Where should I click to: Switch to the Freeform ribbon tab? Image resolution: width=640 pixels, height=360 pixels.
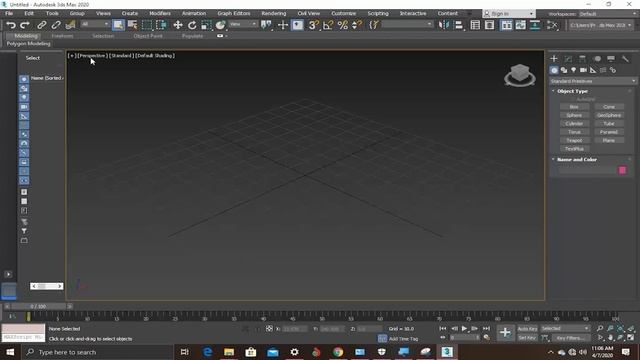tap(62, 36)
